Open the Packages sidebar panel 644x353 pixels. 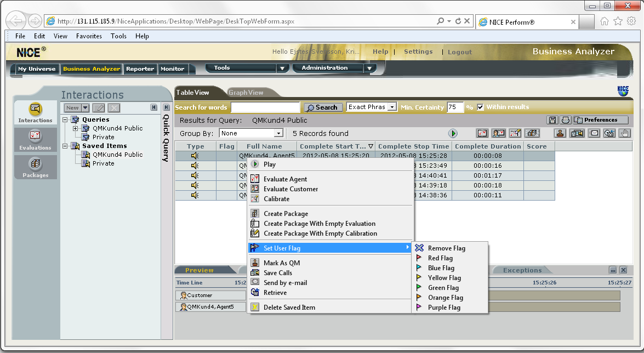[35, 167]
